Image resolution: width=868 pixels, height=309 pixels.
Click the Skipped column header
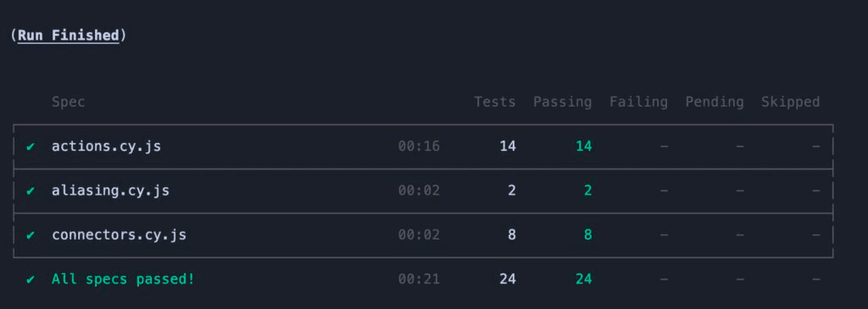791,102
